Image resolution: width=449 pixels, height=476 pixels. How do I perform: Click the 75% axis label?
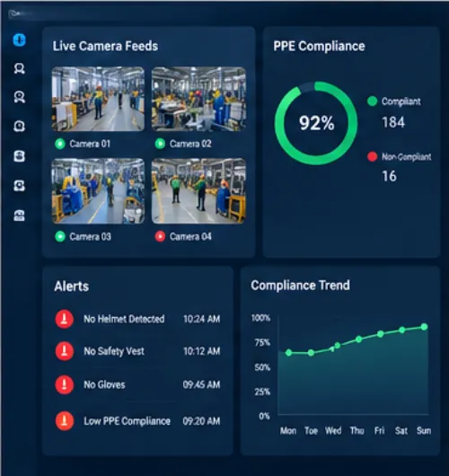click(x=262, y=343)
